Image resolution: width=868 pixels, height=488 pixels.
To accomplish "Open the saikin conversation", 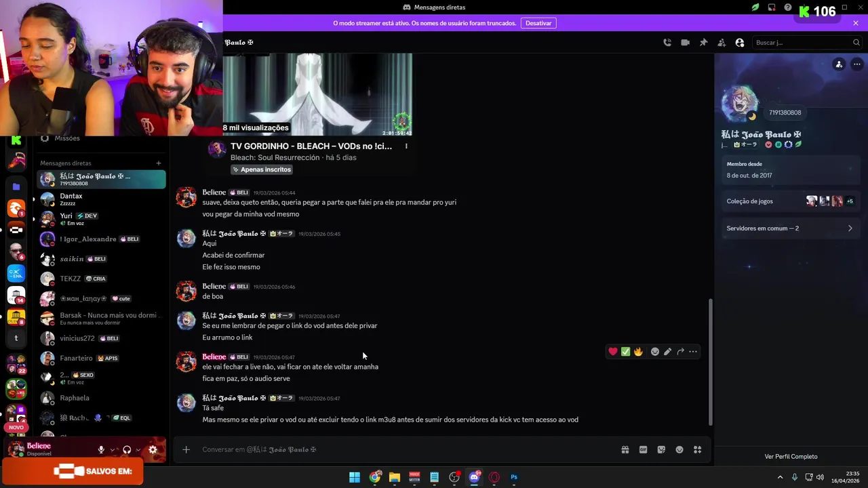I will pos(101,259).
